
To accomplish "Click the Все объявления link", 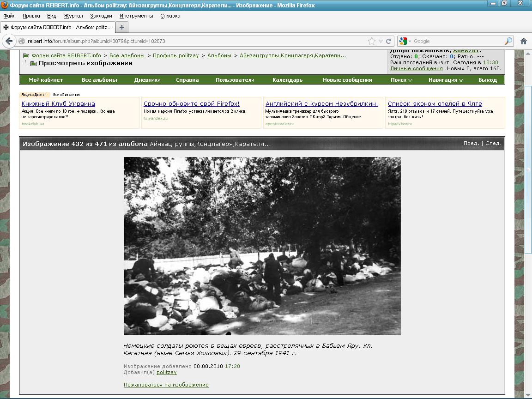I will click(66, 95).
